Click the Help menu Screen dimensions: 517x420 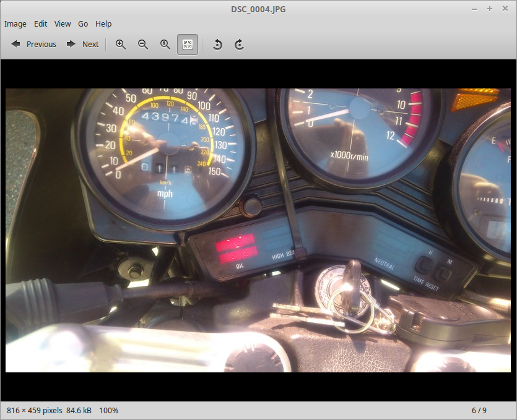coord(103,24)
